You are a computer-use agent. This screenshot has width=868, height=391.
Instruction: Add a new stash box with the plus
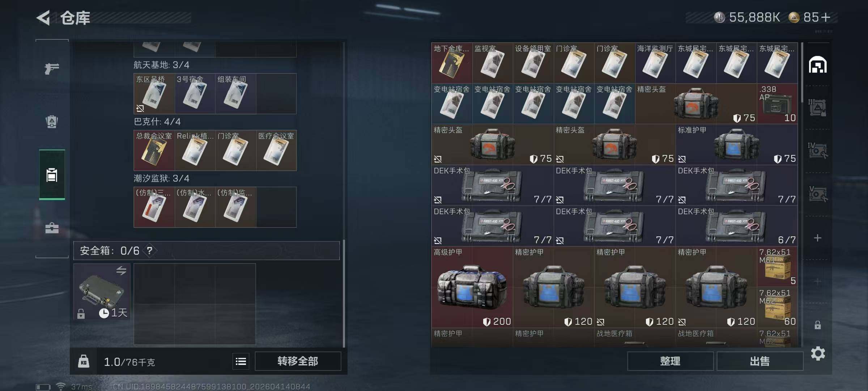(817, 238)
